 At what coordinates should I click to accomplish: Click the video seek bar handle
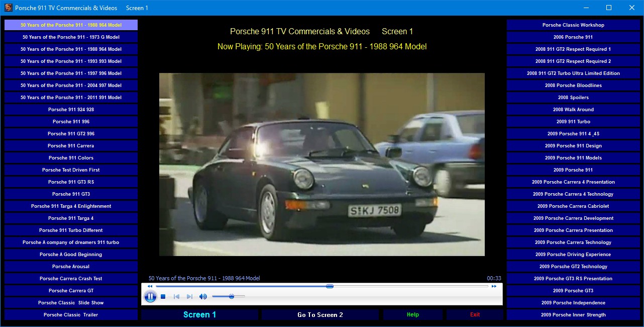[330, 286]
